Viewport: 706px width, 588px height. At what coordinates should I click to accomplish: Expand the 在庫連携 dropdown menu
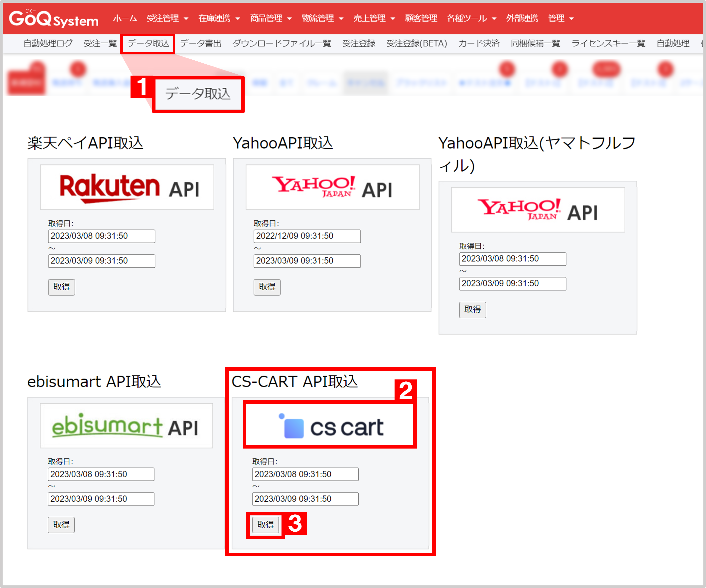point(219,18)
